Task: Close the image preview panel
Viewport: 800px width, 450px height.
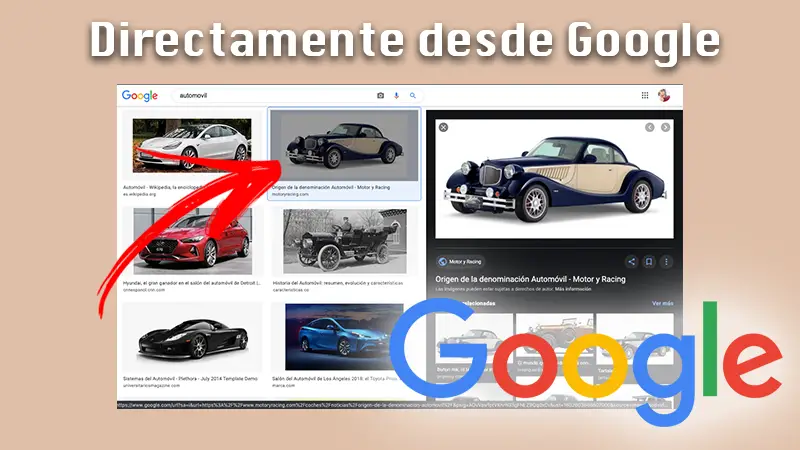Action: [443, 128]
